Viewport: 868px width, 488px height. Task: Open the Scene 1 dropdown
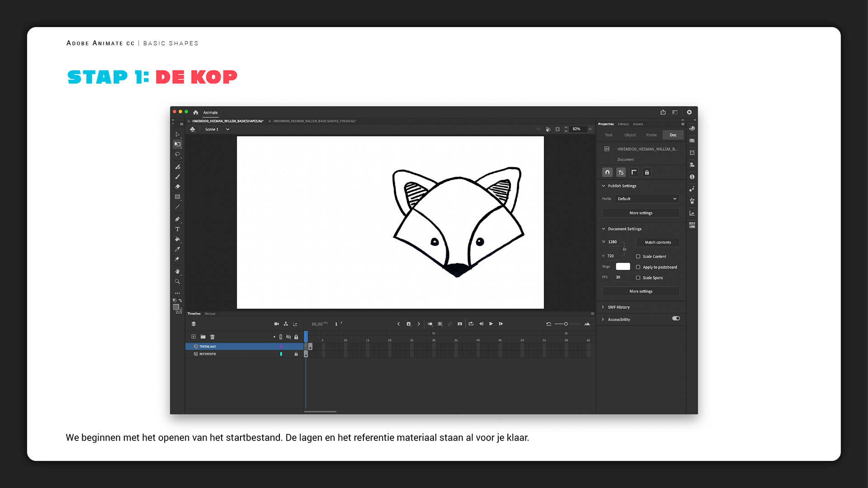pos(227,129)
